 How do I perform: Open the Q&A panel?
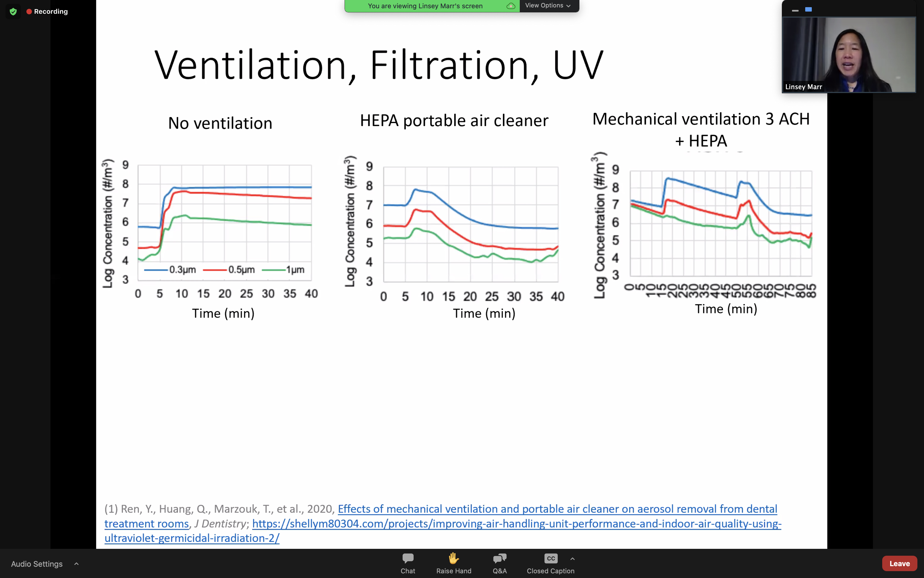(x=499, y=563)
